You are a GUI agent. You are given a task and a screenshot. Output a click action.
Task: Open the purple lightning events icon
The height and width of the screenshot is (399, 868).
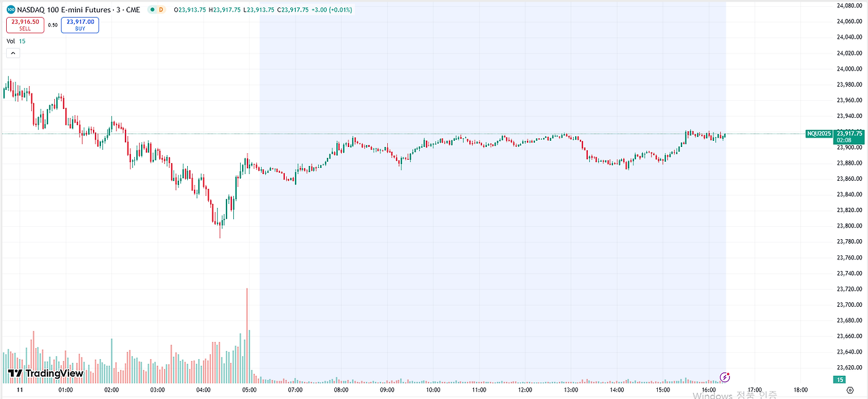click(x=724, y=377)
